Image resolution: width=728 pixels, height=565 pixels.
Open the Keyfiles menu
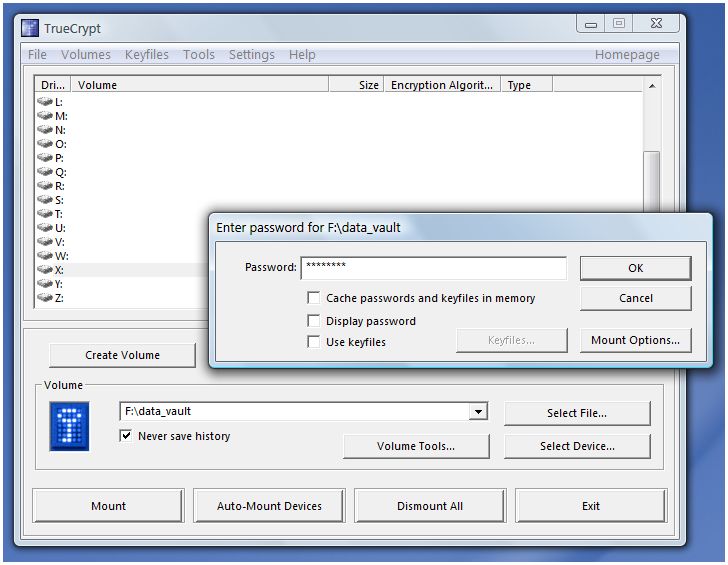pos(146,55)
